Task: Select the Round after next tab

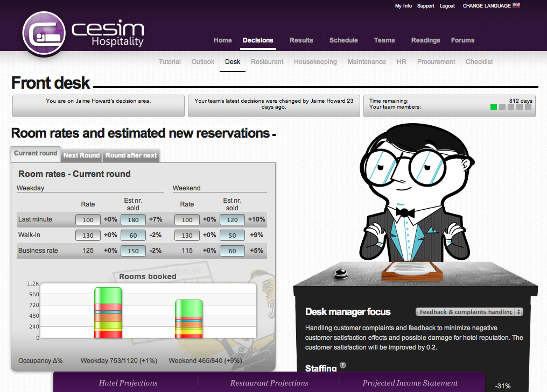Action: tap(131, 155)
